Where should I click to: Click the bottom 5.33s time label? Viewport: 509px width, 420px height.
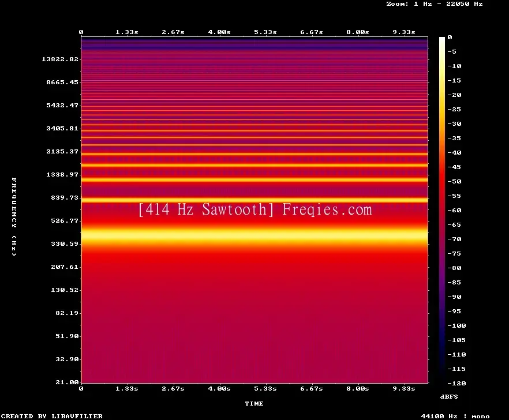pos(265,388)
